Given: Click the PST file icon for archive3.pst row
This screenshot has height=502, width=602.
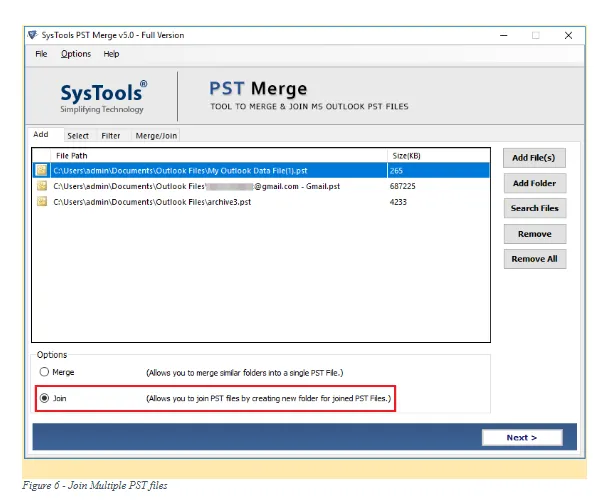Looking at the screenshot, I should (x=41, y=201).
